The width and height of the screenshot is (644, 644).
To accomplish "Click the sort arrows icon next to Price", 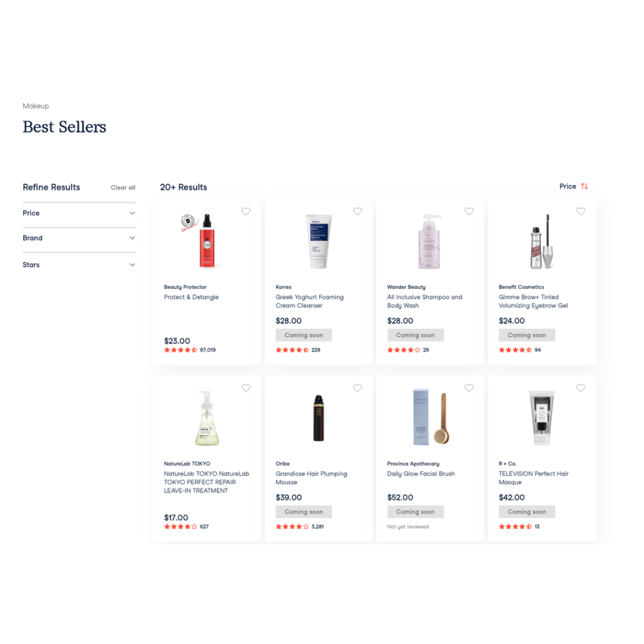I will [584, 186].
